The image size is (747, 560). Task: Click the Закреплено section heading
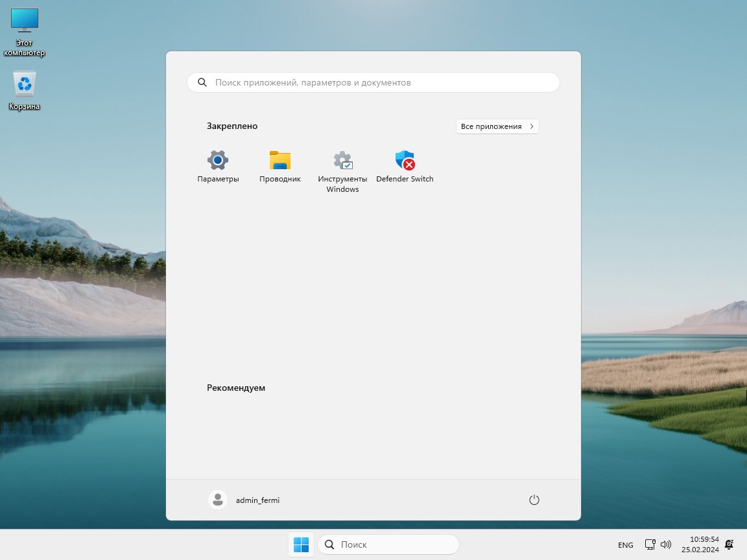click(x=232, y=126)
